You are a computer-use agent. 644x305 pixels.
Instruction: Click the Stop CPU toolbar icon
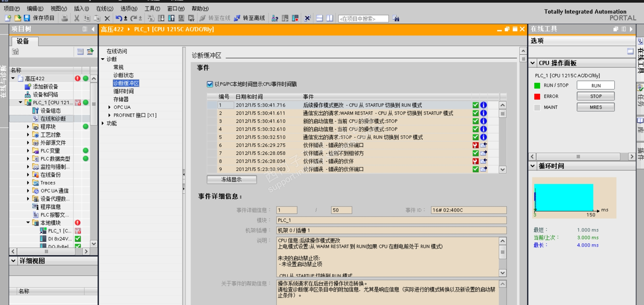(295, 18)
